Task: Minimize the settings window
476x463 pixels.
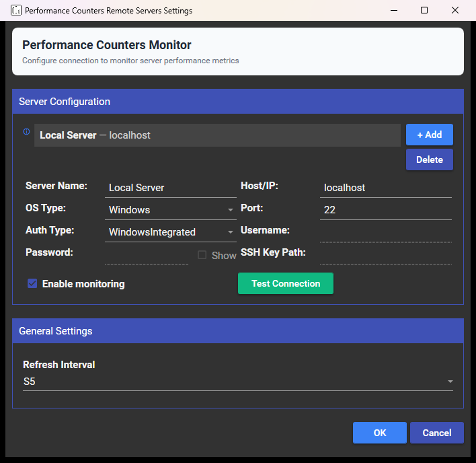Action: (x=394, y=10)
